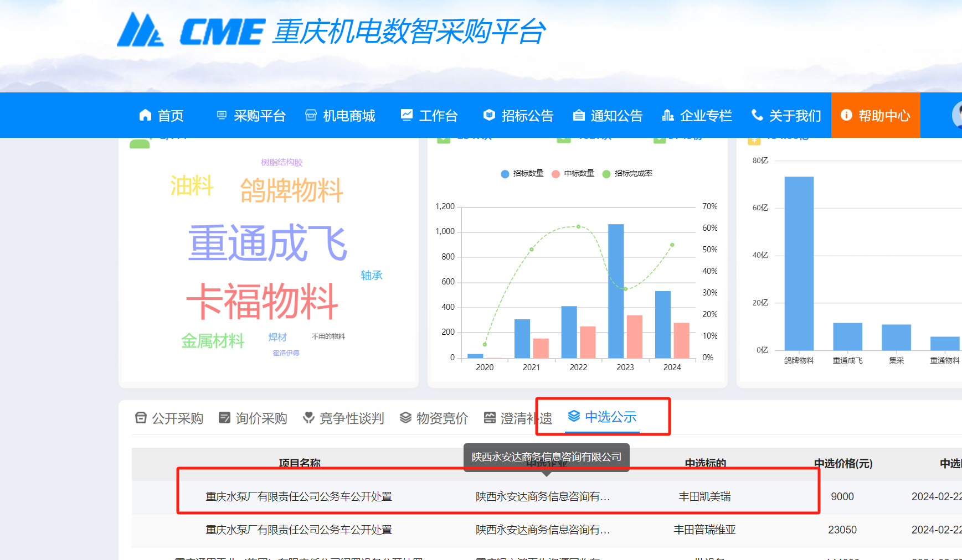Select the 询价采购 tab
This screenshot has width=962, height=560.
[x=253, y=418]
